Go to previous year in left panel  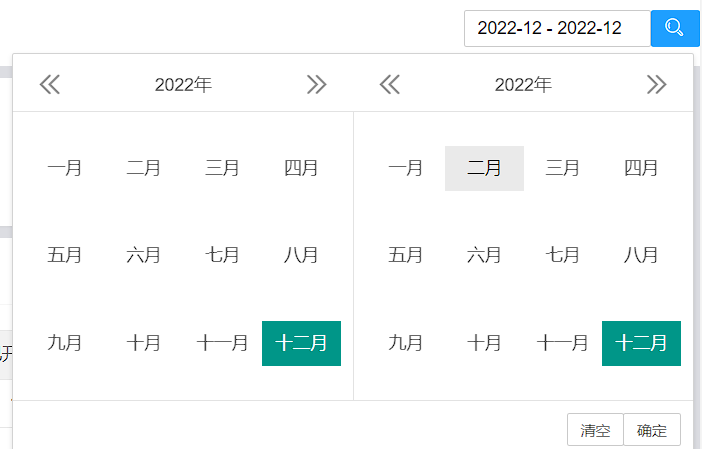click(x=50, y=85)
